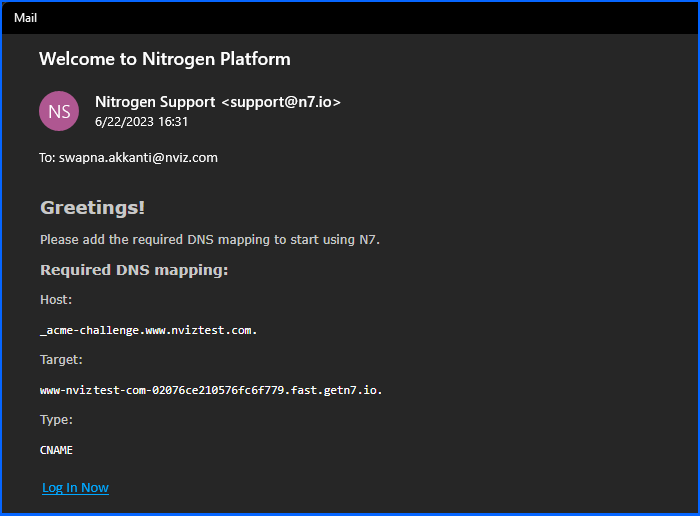Click the Welcome to Nitrogen Platform subject

point(165,59)
